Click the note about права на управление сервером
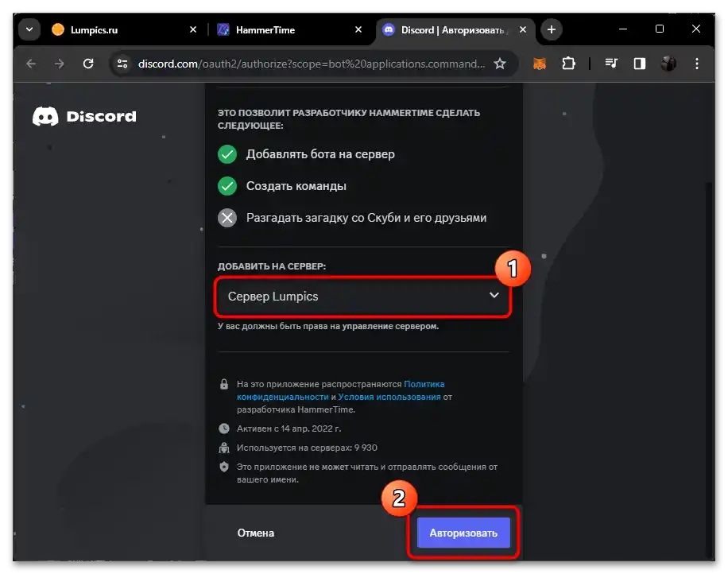Viewport: 728px width, 574px height. click(x=328, y=326)
